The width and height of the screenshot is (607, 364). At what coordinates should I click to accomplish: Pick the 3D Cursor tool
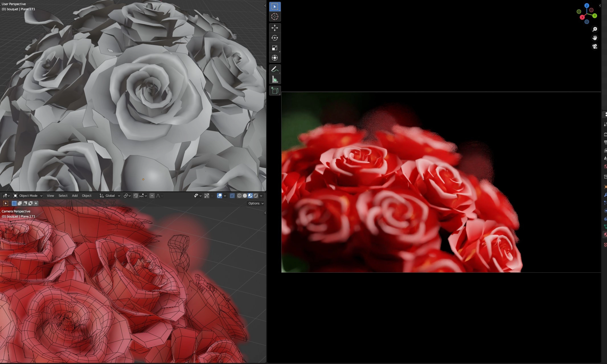pyautogui.click(x=274, y=16)
